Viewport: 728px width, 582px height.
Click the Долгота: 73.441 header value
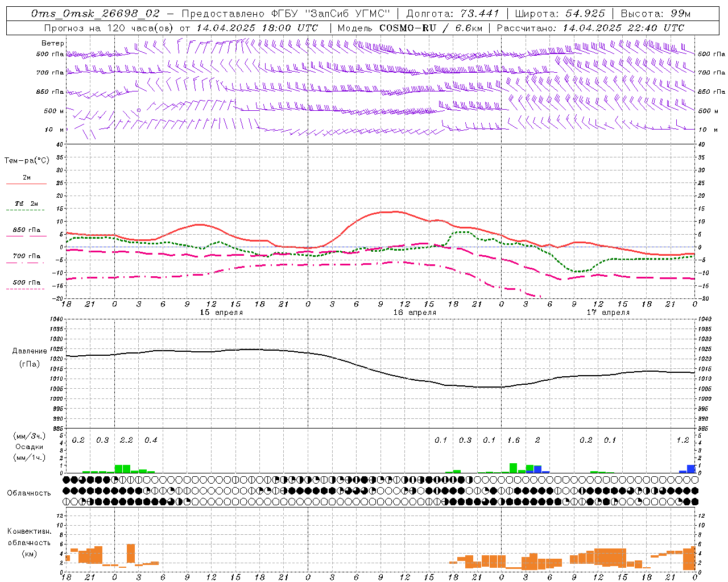(453, 14)
